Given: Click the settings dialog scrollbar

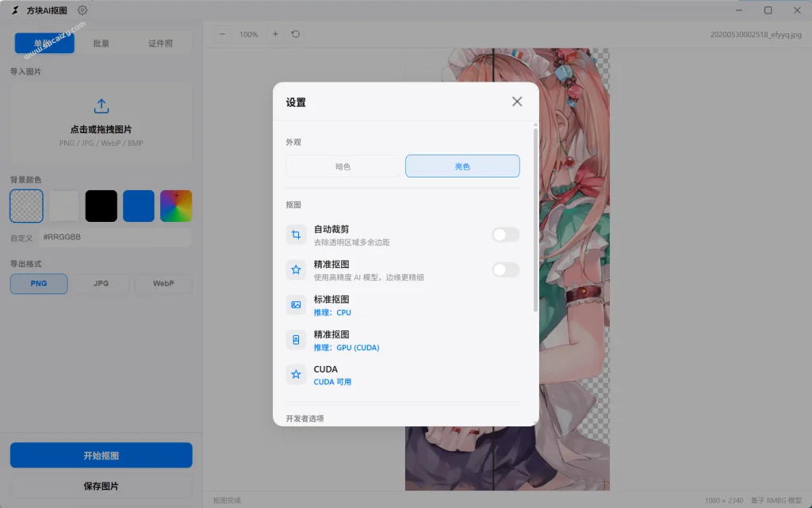Looking at the screenshot, I should (x=535, y=220).
